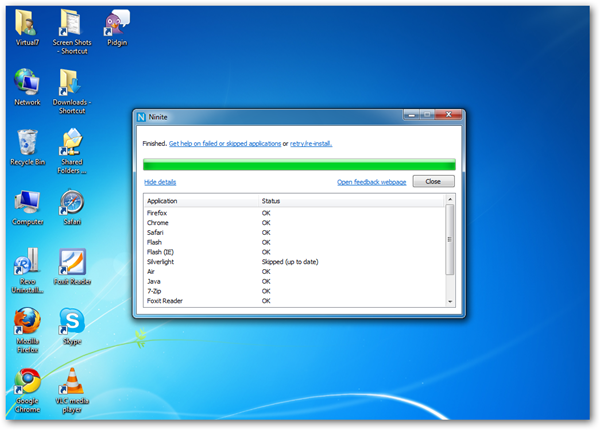Image resolution: width=600 pixels, height=430 pixels.
Task: Click the Close button in Ninite
Action: pos(433,182)
